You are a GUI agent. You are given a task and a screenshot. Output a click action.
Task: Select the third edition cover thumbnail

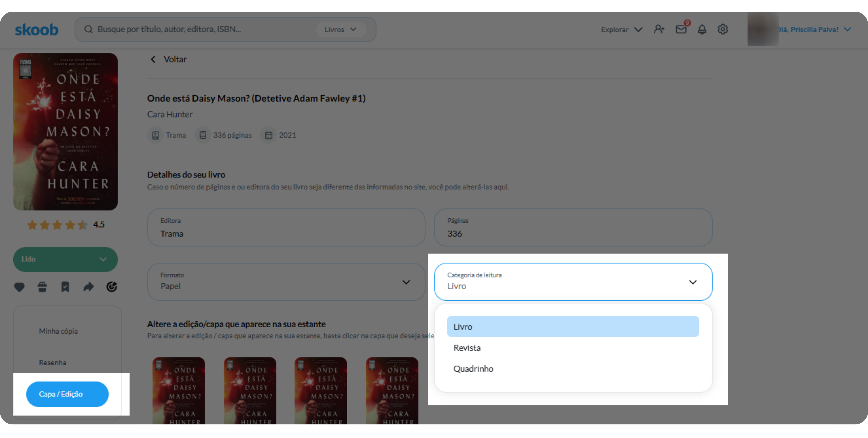[321, 391]
